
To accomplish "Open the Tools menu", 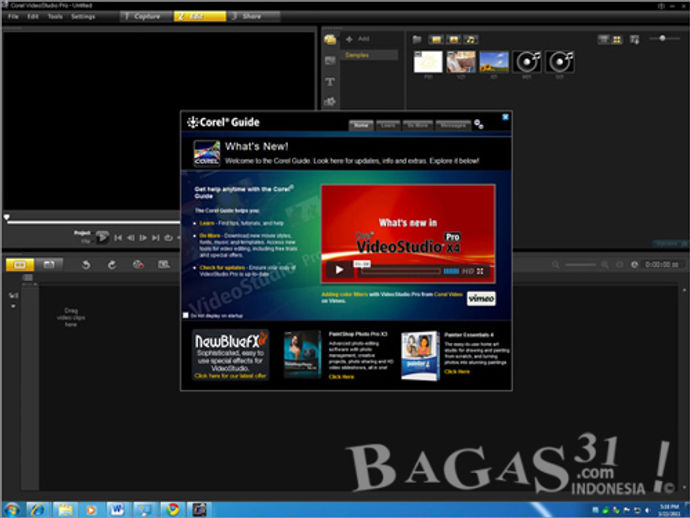I will 55,16.
